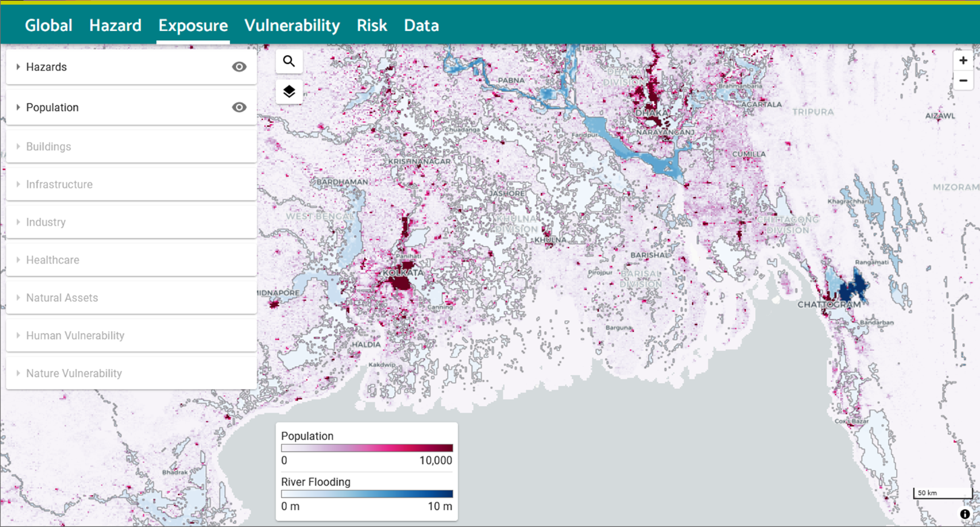Go to the Data tab
The width and height of the screenshot is (980, 527).
point(421,26)
